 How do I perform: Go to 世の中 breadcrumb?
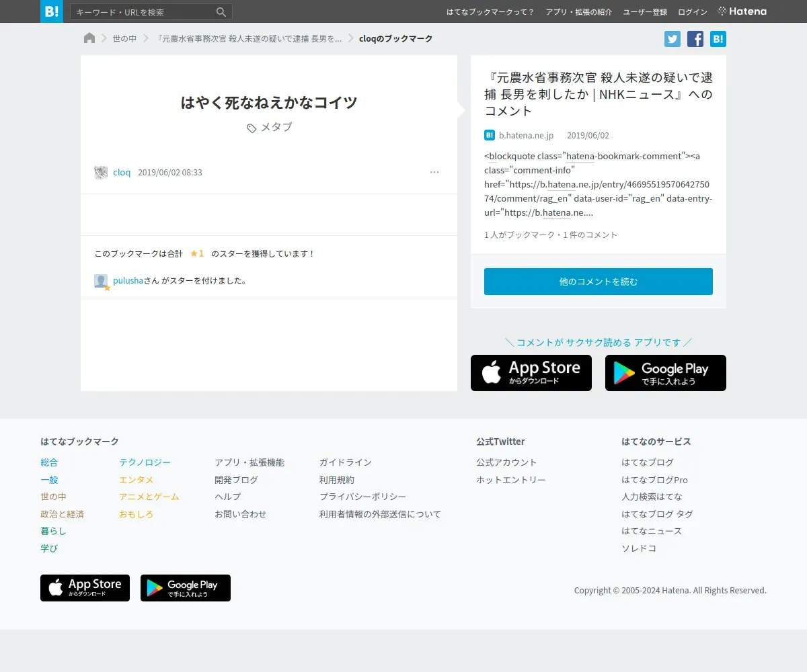point(124,39)
